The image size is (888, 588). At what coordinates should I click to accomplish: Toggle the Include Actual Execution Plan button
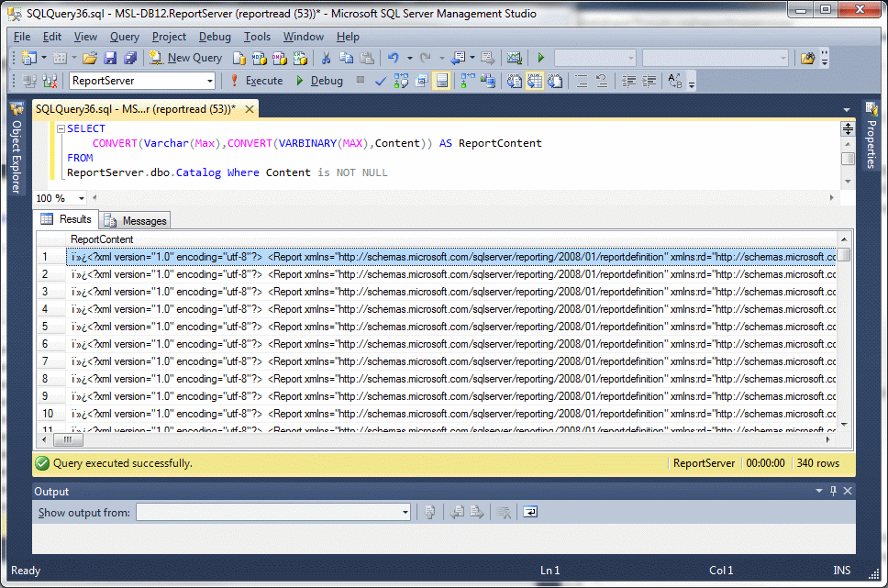[x=467, y=81]
